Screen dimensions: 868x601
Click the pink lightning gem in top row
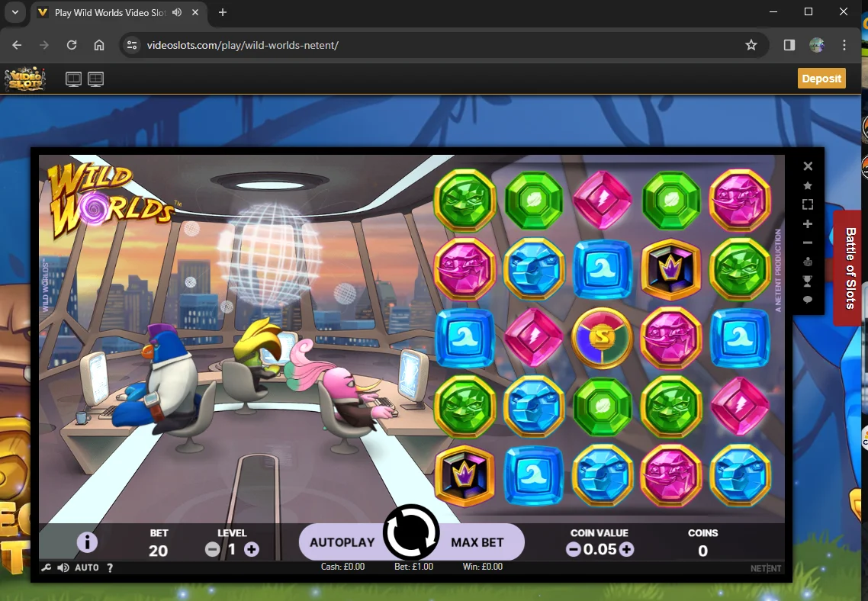pos(603,199)
